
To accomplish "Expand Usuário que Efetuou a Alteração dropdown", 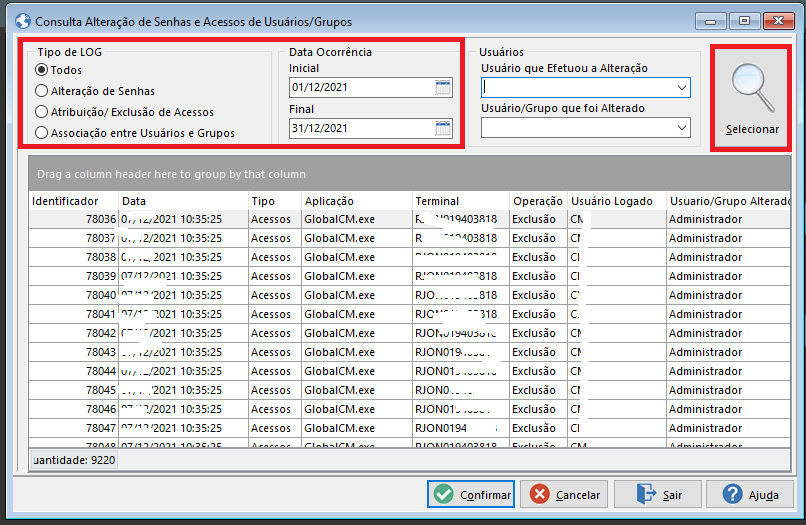I will (682, 88).
